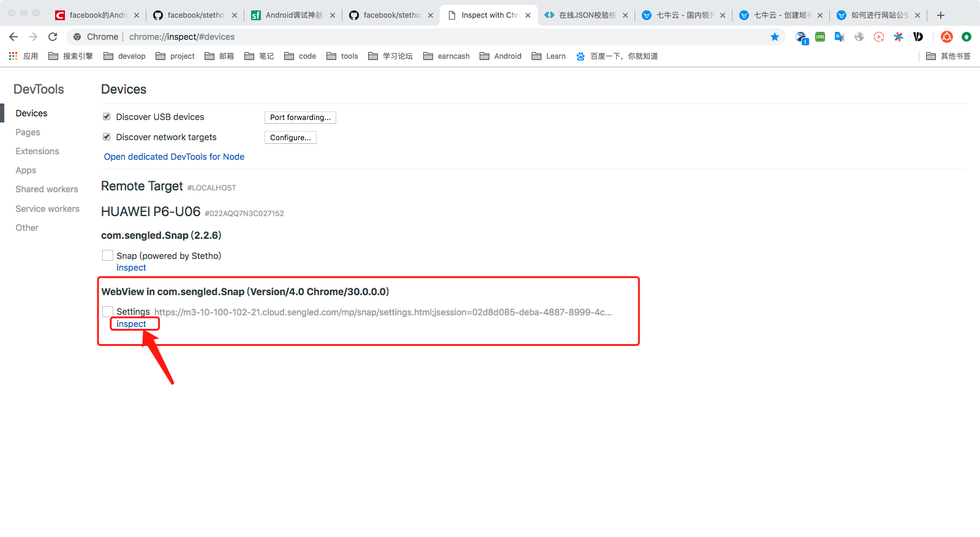The height and width of the screenshot is (537, 980).
Task: Select Other in DevTools sidebar
Action: coord(27,228)
